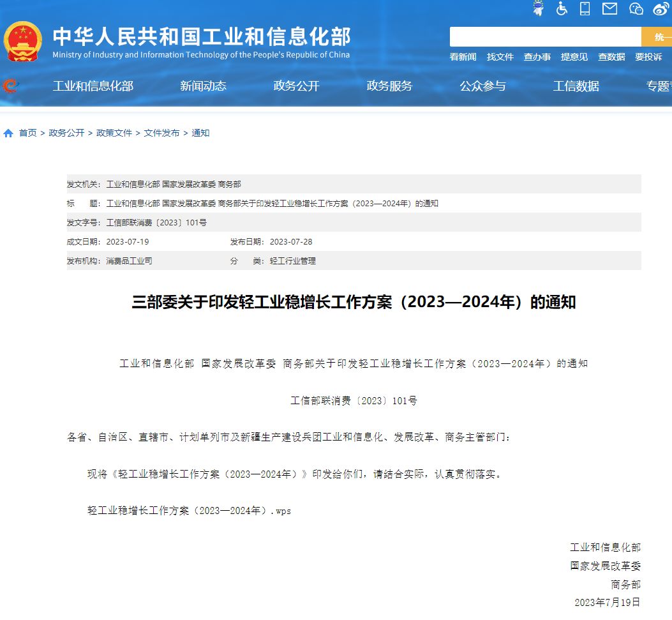The width and height of the screenshot is (672, 620).
Task: Select the 专题 nav menu at right edge
Action: [659, 86]
